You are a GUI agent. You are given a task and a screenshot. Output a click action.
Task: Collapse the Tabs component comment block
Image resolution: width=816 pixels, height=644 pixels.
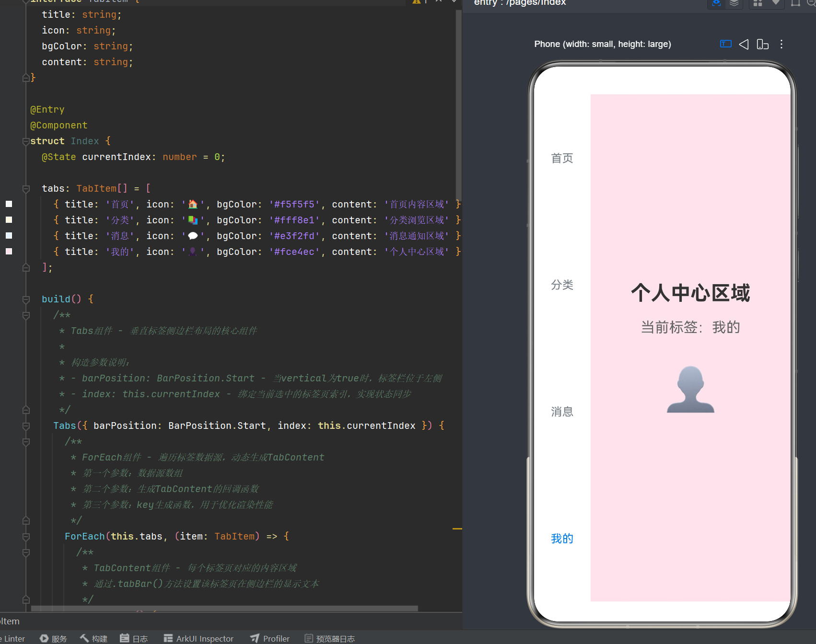point(26,315)
